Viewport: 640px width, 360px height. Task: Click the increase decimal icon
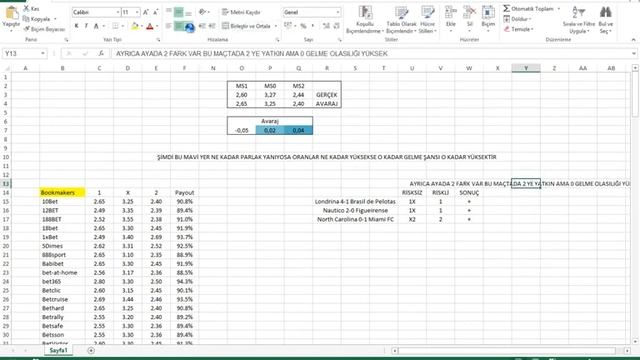pyautogui.click(x=326, y=26)
